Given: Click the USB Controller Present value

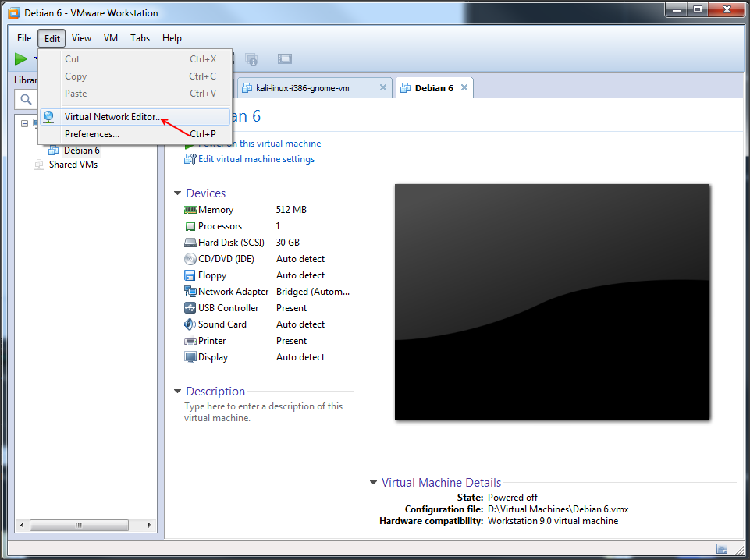Looking at the screenshot, I should (x=291, y=308).
